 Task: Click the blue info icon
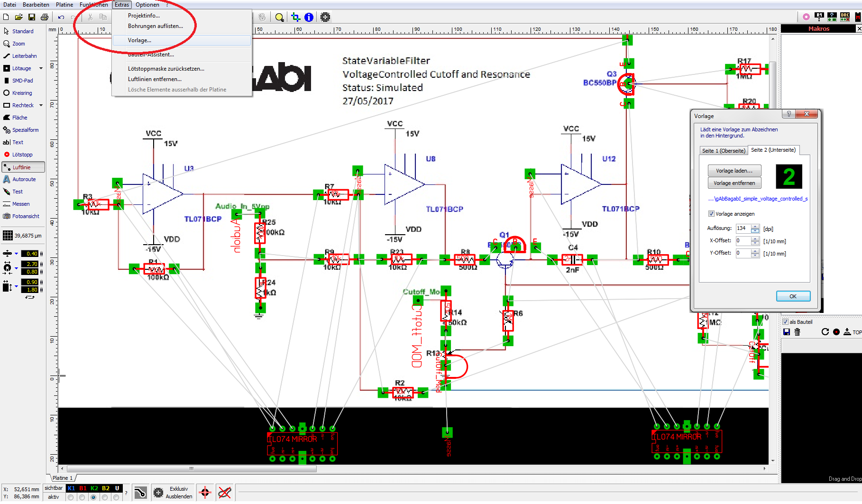tap(309, 17)
